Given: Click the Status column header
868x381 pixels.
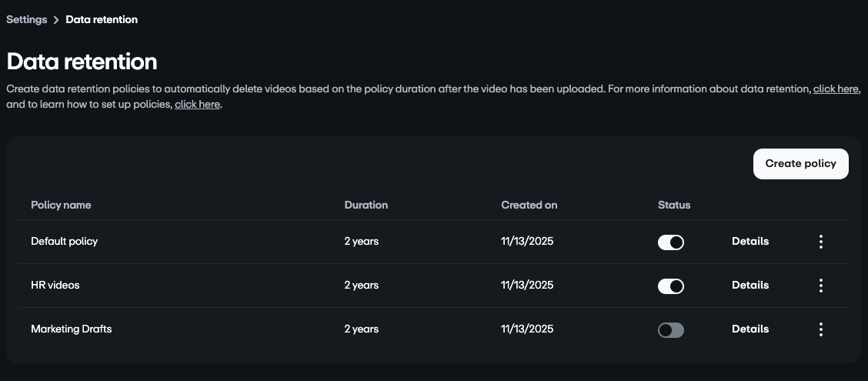Looking at the screenshot, I should 673,206.
